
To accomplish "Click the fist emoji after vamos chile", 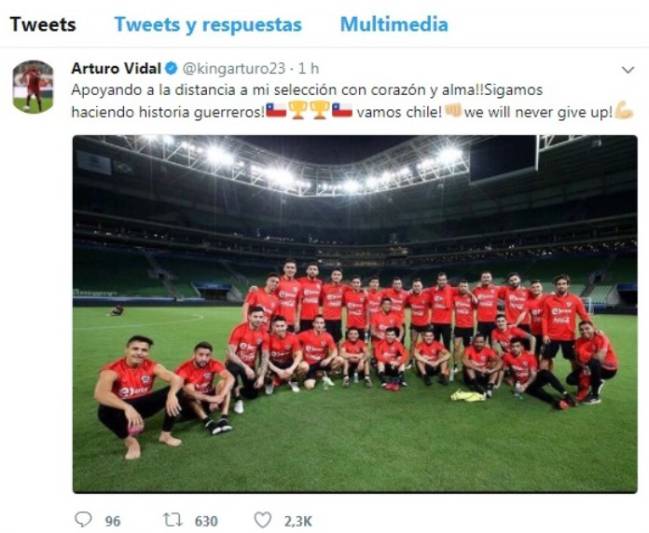I will point(453,111).
